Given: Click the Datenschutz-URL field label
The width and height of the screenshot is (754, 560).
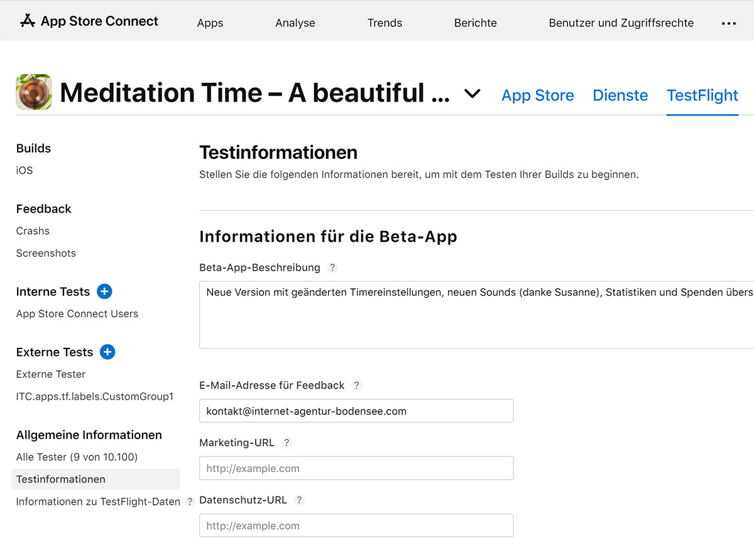Looking at the screenshot, I should point(243,500).
